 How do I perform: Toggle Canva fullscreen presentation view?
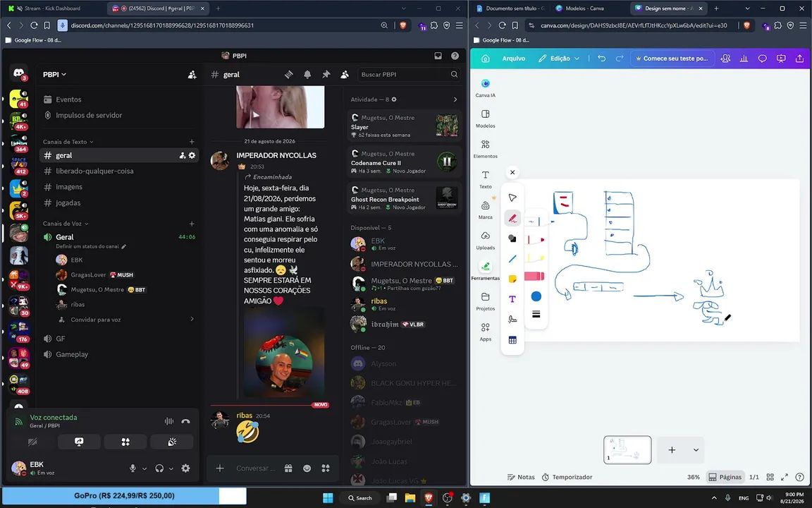[784, 477]
